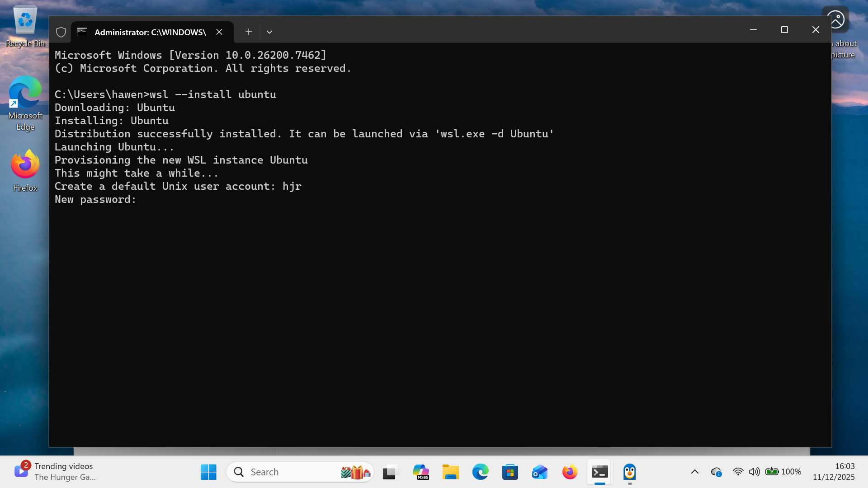
Task: Launch Firefox from desktop shortcut
Action: [x=25, y=165]
